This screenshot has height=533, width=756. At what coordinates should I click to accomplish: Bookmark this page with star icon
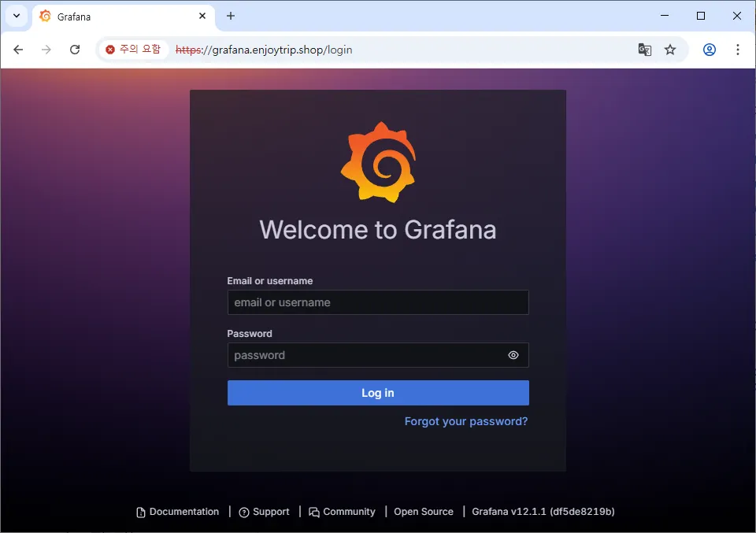pyautogui.click(x=670, y=50)
